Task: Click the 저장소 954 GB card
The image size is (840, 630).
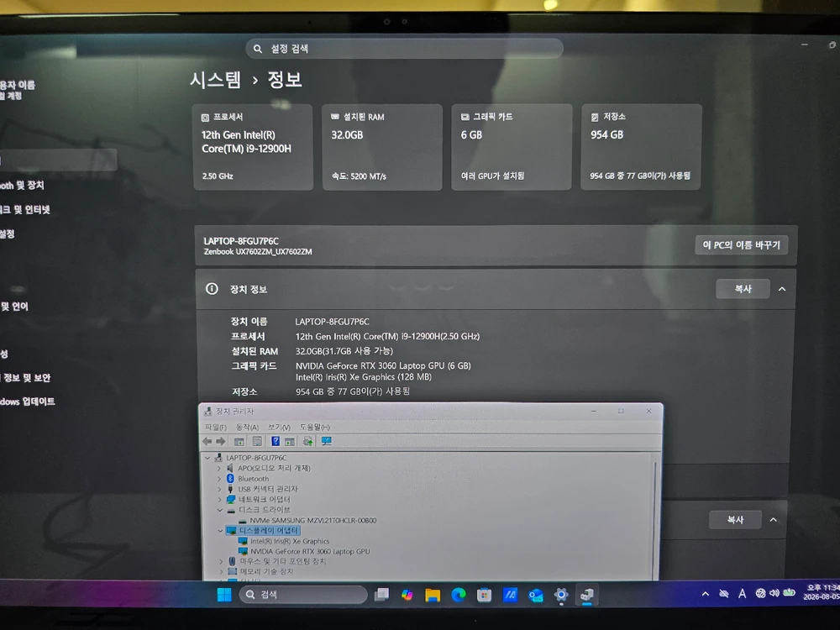Action: (641, 147)
